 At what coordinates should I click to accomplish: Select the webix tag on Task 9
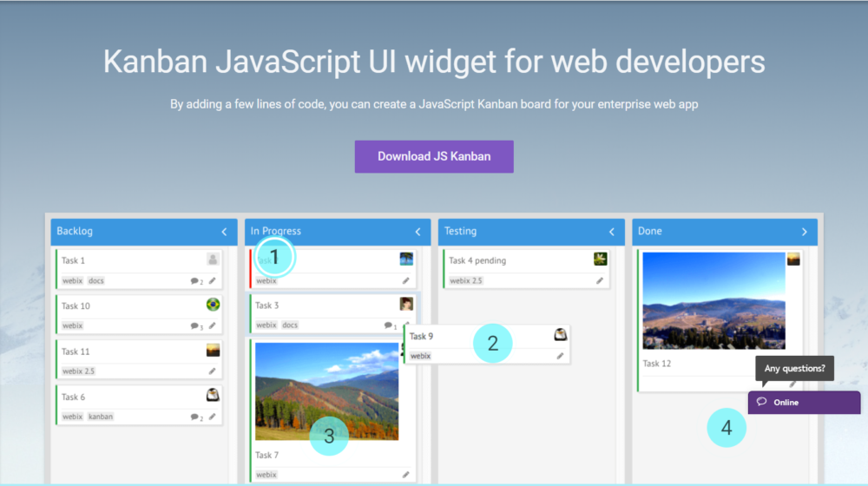[x=420, y=356]
